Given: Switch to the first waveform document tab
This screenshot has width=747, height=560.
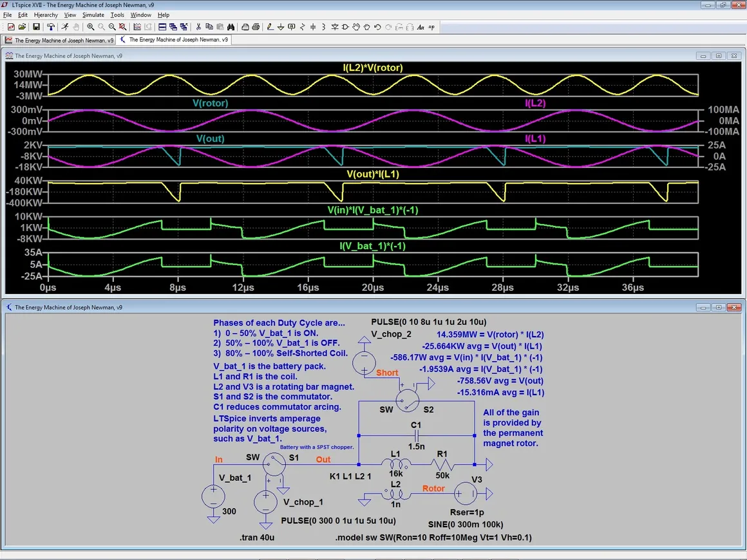Looking at the screenshot, I should [x=59, y=40].
